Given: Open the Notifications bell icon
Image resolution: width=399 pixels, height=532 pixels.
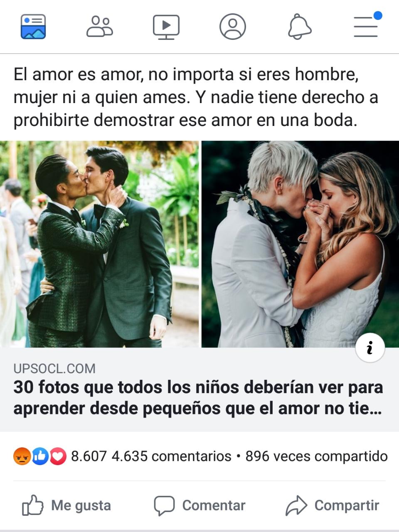Looking at the screenshot, I should (300, 27).
